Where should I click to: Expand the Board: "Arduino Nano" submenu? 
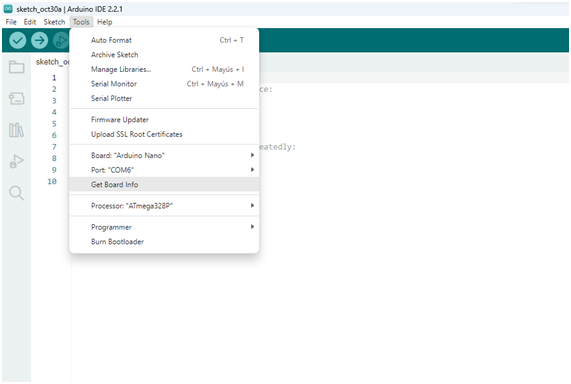[164, 155]
